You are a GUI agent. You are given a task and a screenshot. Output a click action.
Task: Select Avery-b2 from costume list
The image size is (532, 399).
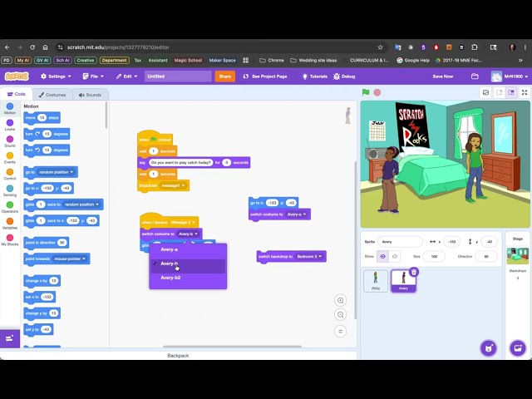pyautogui.click(x=188, y=278)
